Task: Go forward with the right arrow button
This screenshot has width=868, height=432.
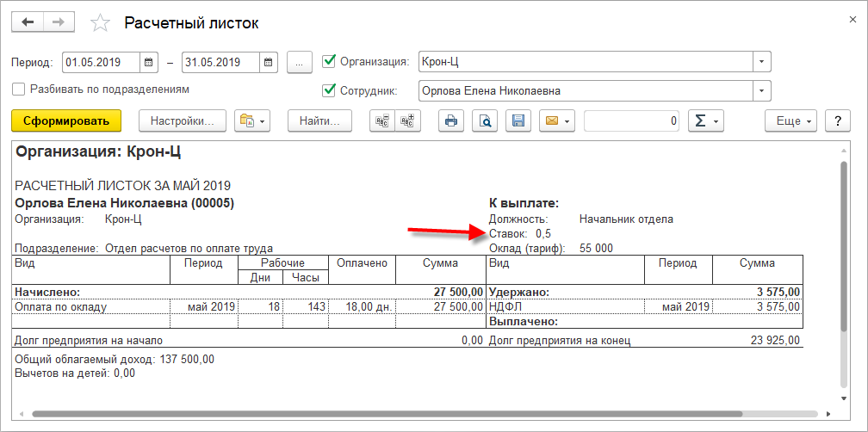Action: point(59,22)
